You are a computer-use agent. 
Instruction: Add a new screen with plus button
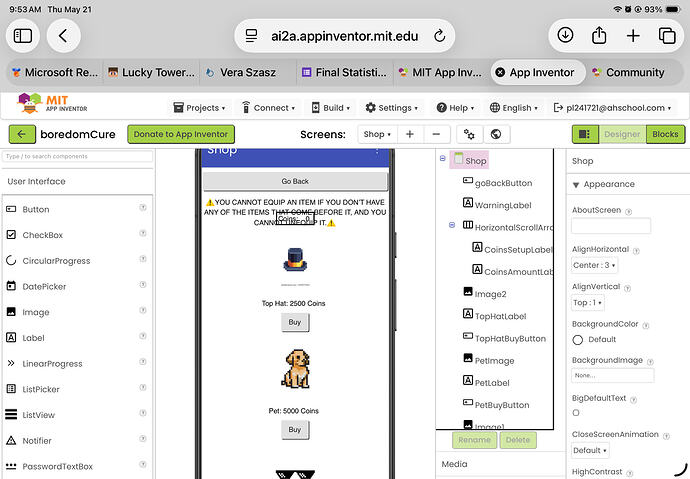[410, 134]
